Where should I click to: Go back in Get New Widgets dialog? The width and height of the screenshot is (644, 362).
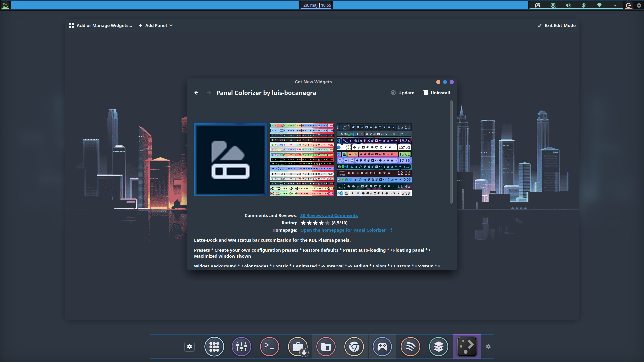point(196,93)
